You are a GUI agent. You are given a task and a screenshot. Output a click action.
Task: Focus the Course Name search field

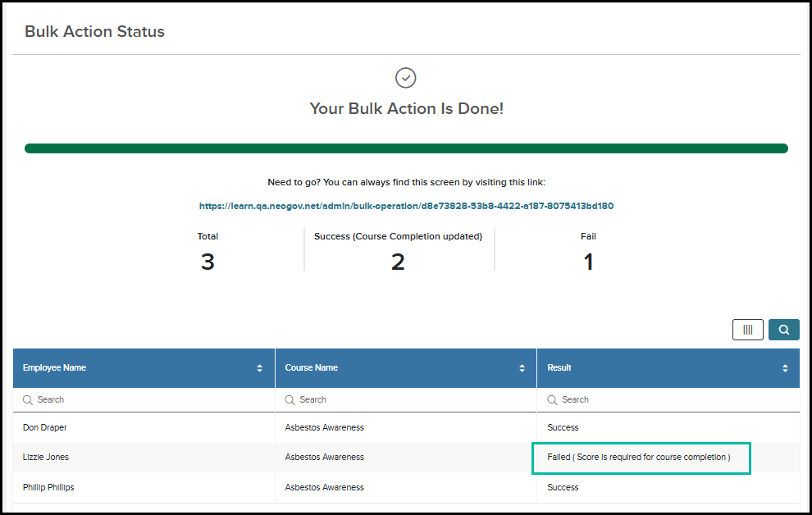coord(406,400)
